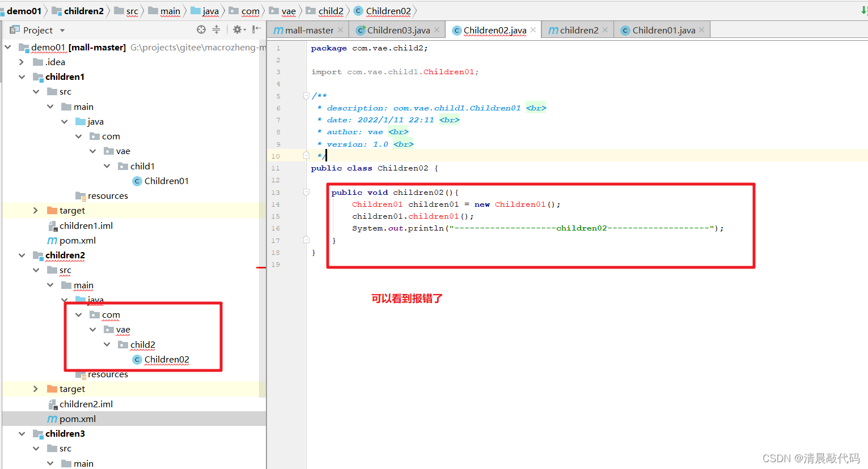This screenshot has width=868, height=469.
Task: Click the resources folder icon under children1
Action: click(81, 196)
